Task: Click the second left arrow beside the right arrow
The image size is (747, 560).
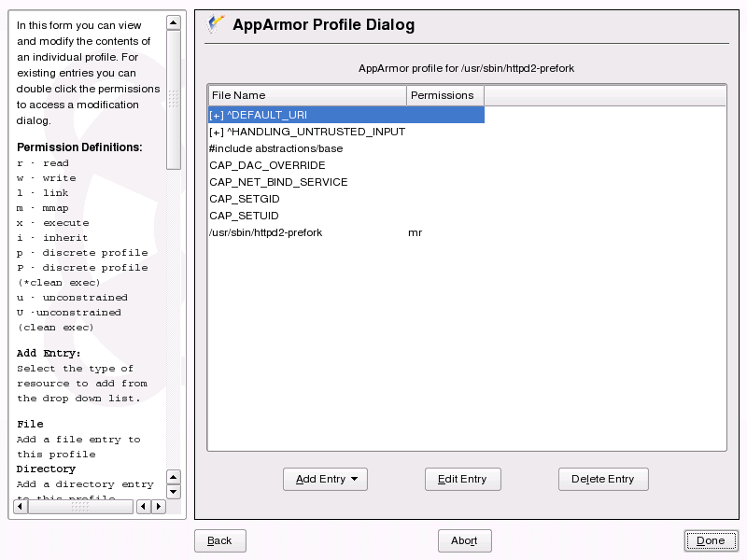Action: click(144, 506)
